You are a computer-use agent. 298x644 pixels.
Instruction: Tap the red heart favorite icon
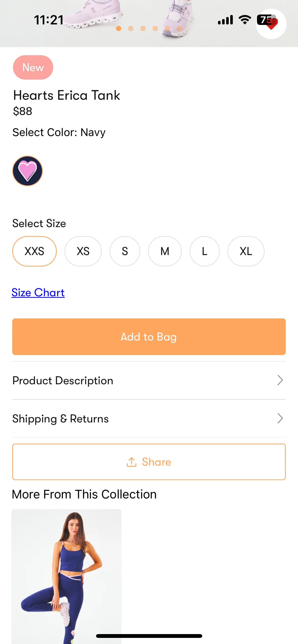[271, 24]
